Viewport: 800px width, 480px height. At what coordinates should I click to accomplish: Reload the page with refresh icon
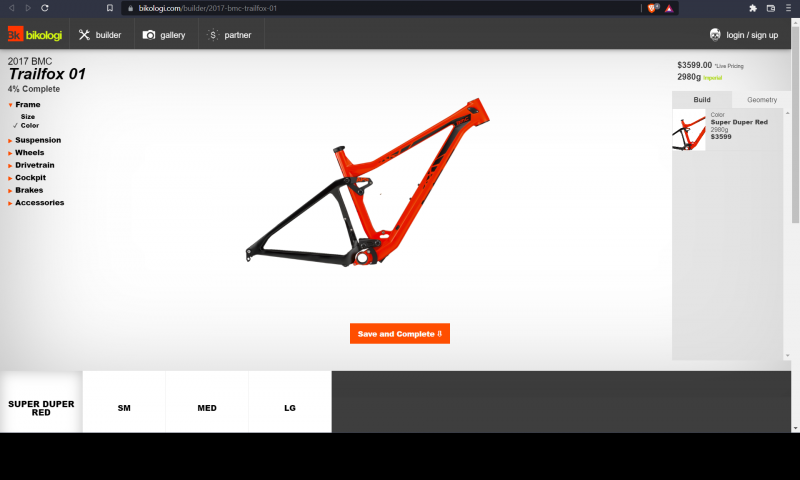(x=45, y=8)
